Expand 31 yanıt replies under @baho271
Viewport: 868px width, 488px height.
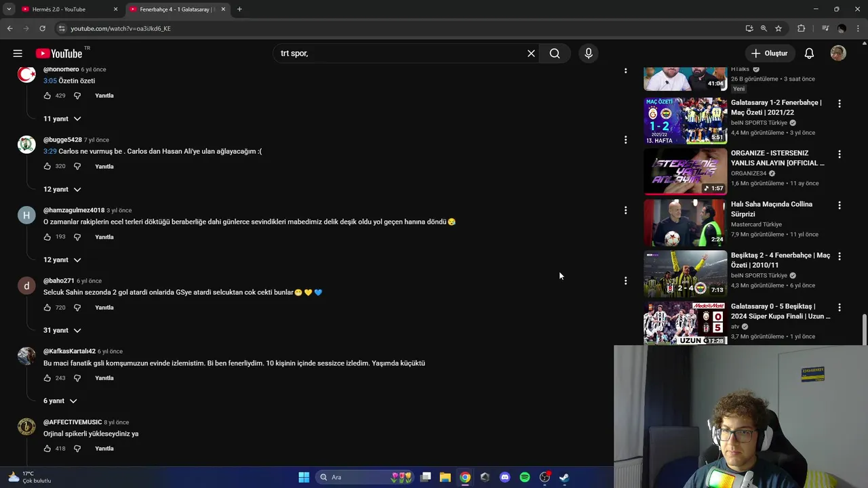tap(62, 330)
